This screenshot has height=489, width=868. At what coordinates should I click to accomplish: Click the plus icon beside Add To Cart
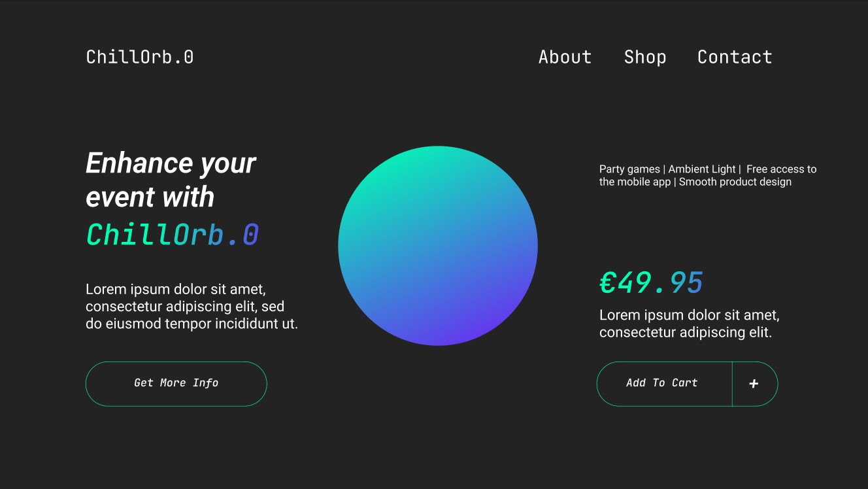tap(754, 384)
